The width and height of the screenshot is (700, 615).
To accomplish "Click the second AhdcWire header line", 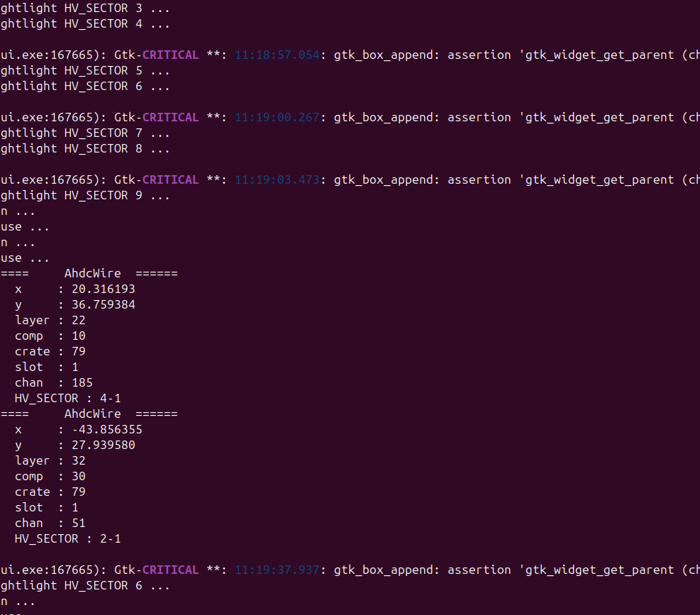I will click(x=89, y=414).
